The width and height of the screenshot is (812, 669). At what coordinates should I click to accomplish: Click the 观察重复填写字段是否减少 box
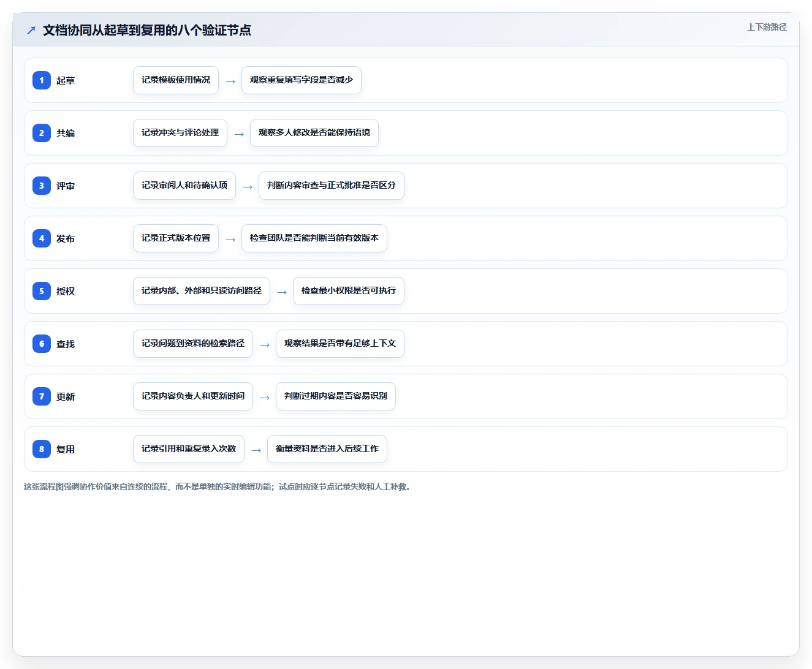point(302,80)
